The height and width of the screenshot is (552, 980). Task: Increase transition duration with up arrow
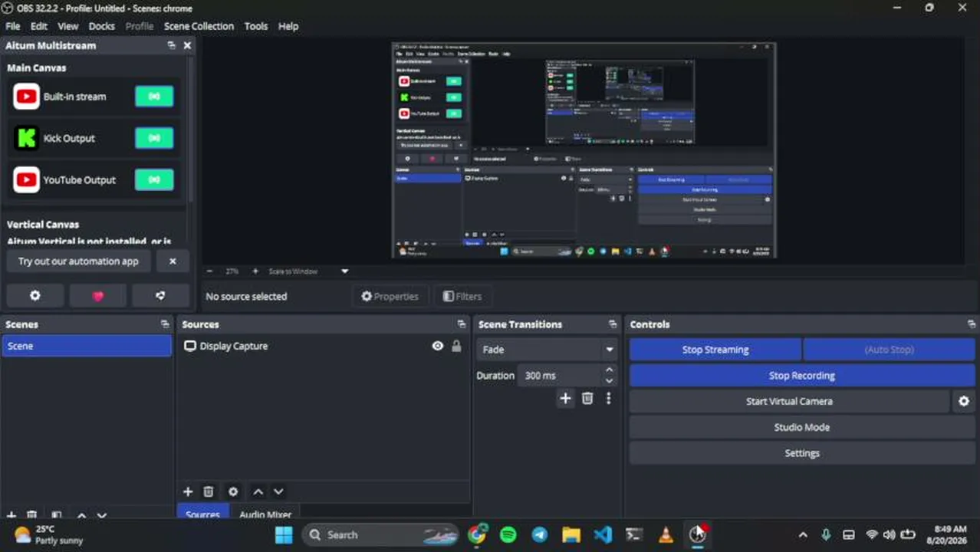pyautogui.click(x=609, y=370)
